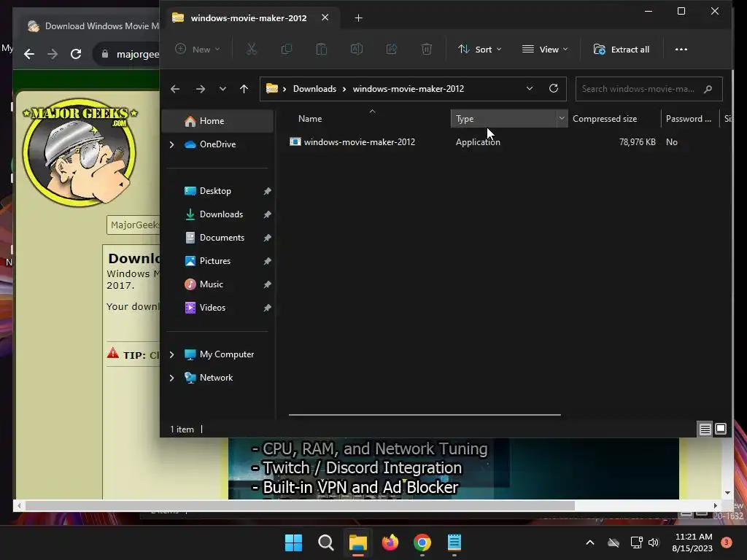Open the Sort dropdown menu

480,49
